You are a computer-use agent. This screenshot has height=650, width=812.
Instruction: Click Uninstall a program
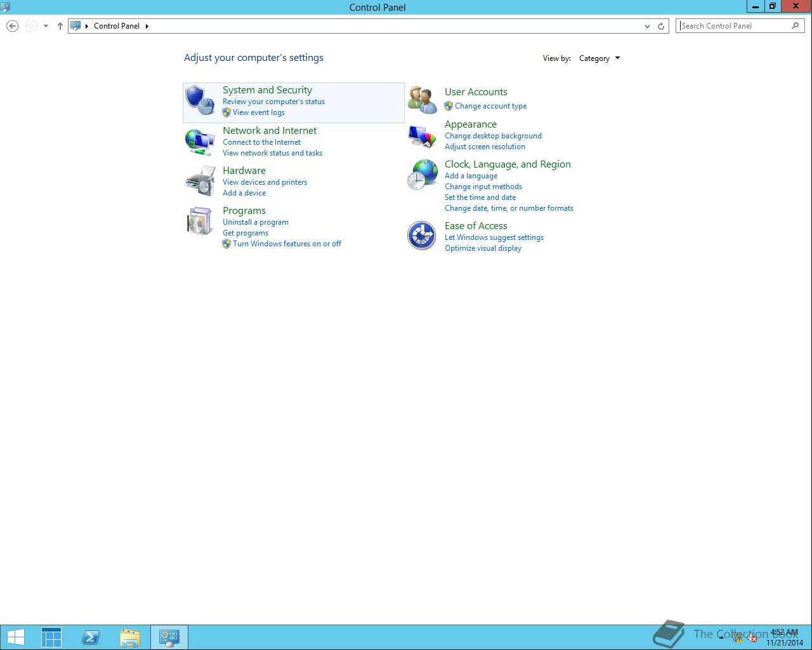click(256, 222)
